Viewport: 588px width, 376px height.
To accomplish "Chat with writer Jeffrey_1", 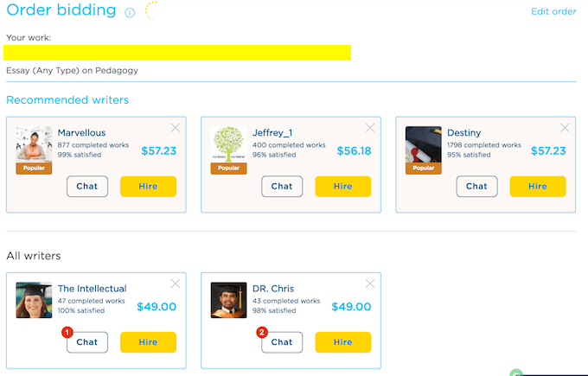I will [x=282, y=186].
